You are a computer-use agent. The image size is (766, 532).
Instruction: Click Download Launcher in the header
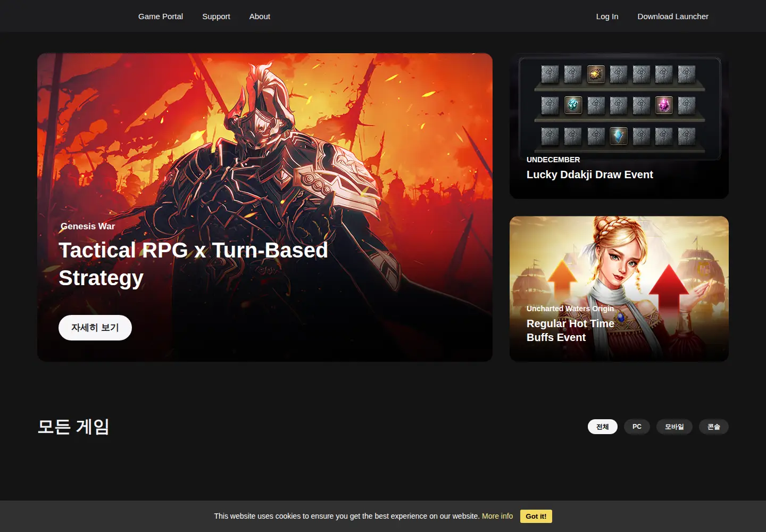click(673, 16)
